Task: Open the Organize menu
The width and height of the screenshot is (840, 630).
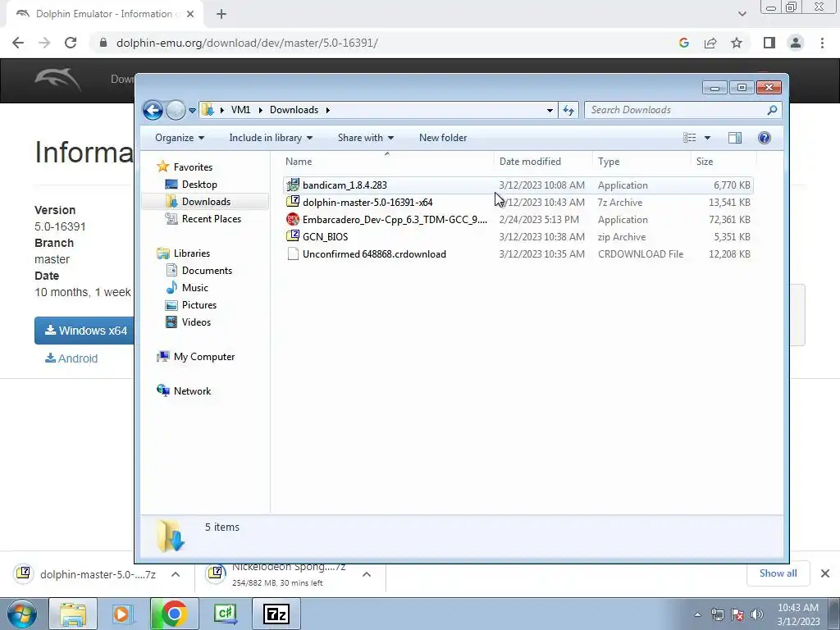Action: pos(180,138)
